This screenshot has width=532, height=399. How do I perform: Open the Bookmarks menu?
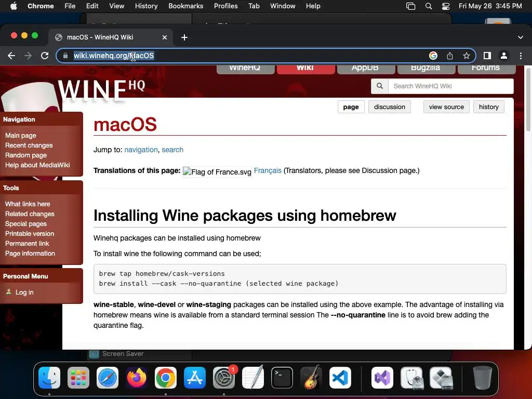click(x=185, y=6)
